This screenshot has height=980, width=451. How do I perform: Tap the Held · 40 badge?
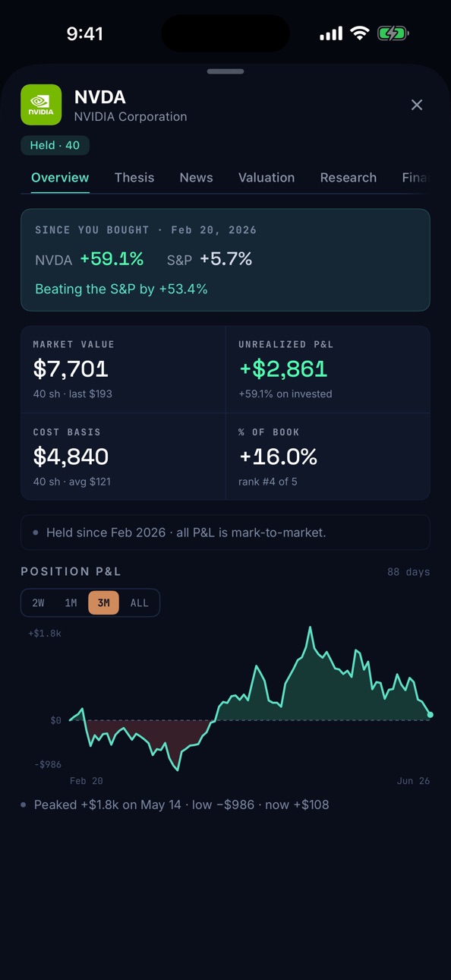55,145
